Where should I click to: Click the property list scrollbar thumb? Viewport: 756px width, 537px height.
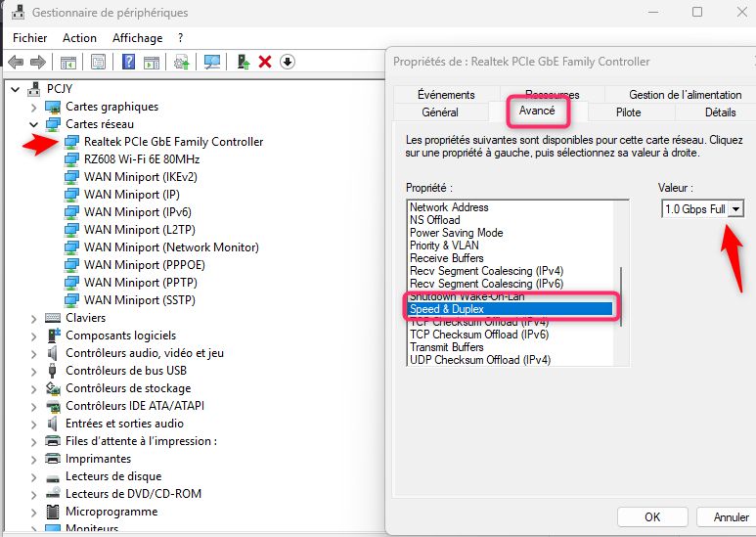(x=621, y=296)
